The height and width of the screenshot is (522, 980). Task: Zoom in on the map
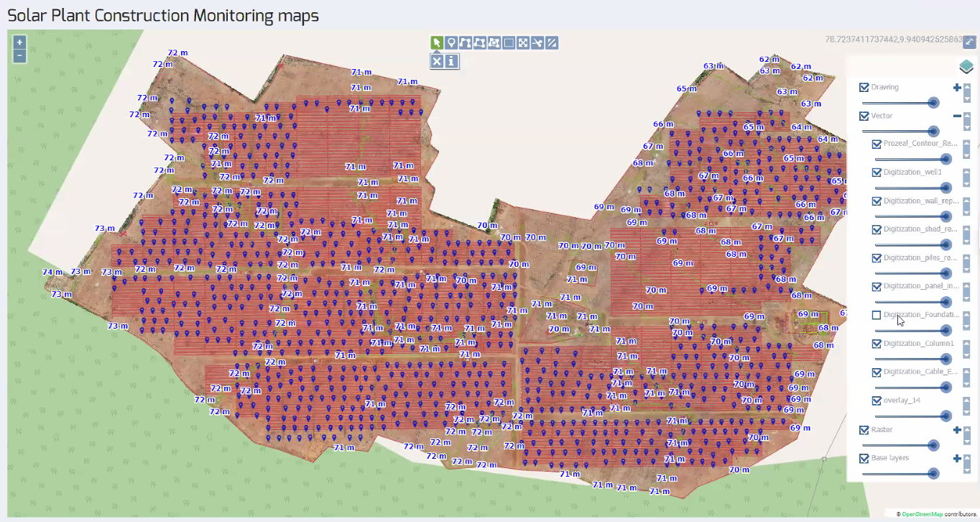tap(19, 42)
